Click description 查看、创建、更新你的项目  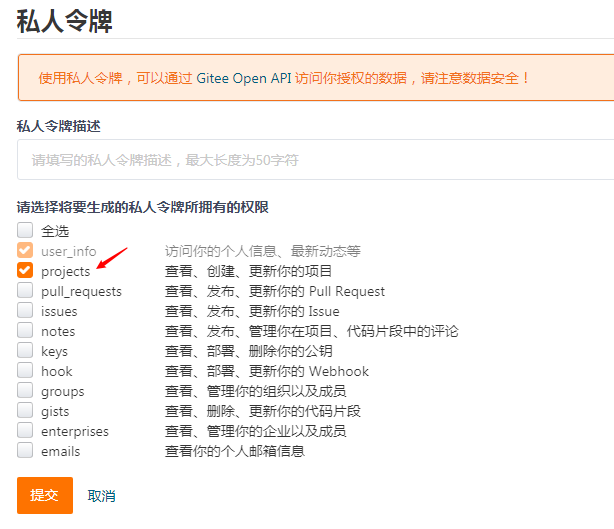[248, 271]
